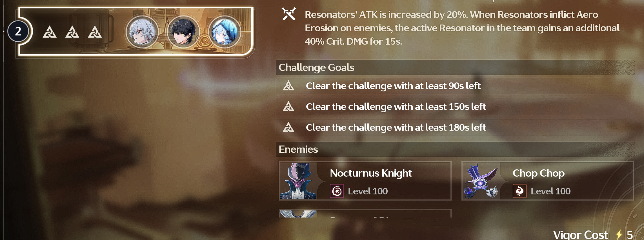644x240 pixels.
Task: Click the first crest star in stage banner
Action: point(50,32)
